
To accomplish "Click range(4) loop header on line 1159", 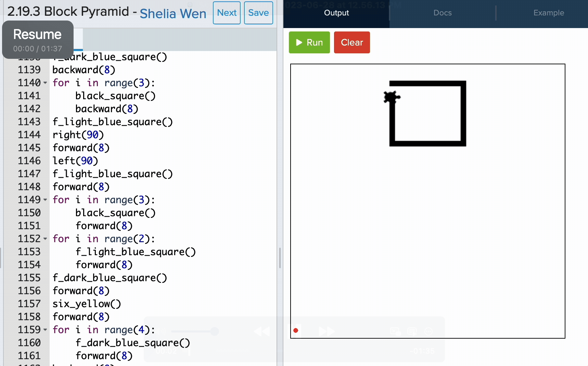I will (104, 330).
